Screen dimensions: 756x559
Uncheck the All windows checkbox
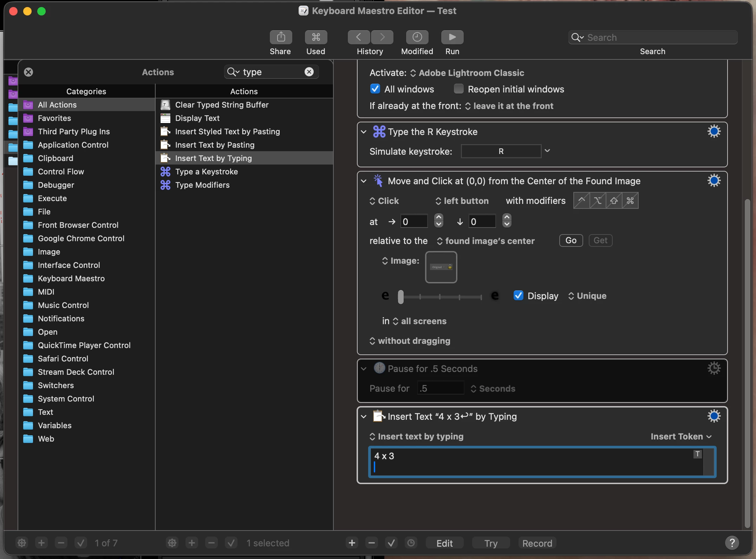(375, 89)
